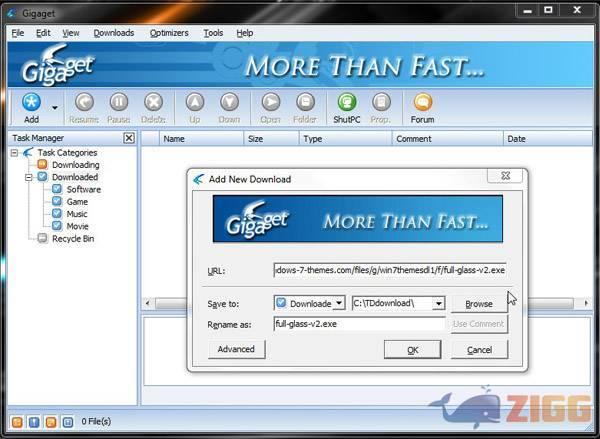This screenshot has height=439, width=600.
Task: Select the Movie category
Action: 77,226
